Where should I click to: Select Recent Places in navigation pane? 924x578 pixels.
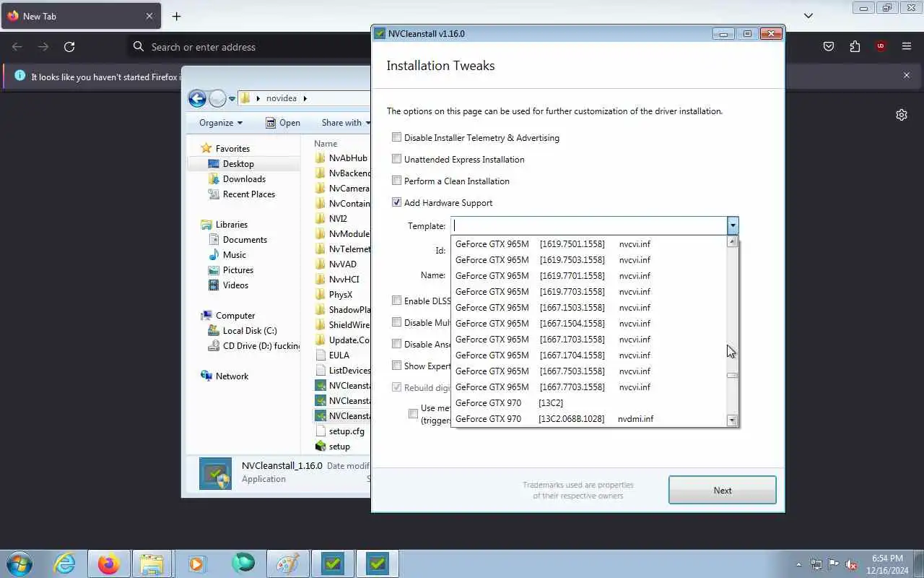[249, 194]
